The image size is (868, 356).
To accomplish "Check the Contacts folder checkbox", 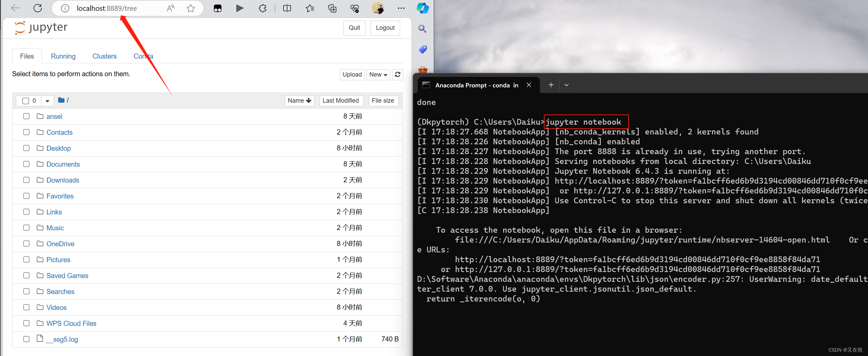I will pos(26,132).
